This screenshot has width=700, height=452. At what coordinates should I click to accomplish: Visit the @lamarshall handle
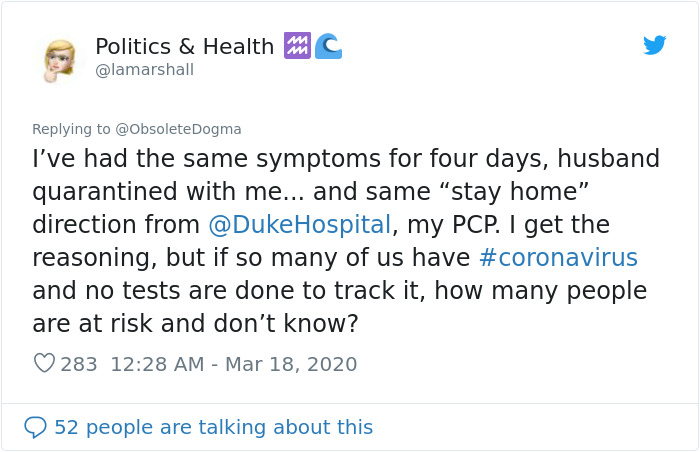(144, 70)
